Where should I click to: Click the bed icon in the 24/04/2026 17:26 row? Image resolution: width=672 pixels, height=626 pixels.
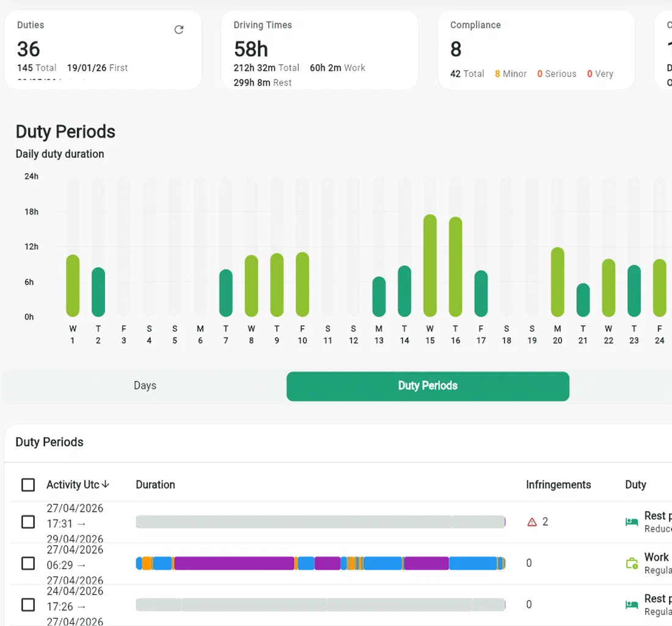click(x=632, y=605)
